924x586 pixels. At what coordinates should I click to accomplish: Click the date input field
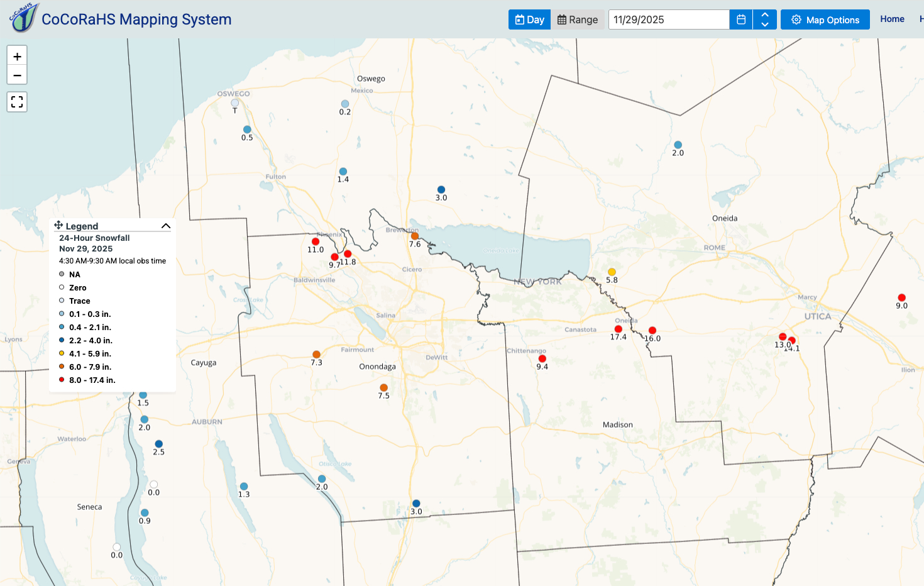[668, 19]
